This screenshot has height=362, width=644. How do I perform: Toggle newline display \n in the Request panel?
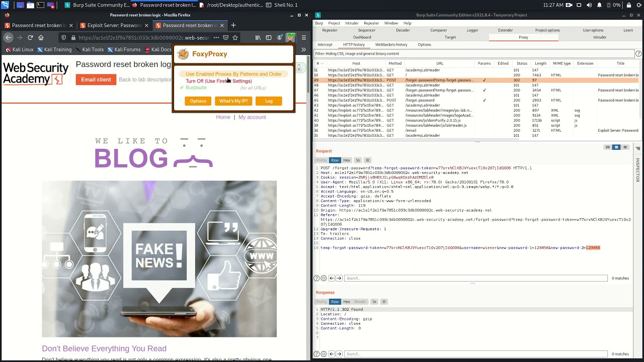click(x=358, y=160)
